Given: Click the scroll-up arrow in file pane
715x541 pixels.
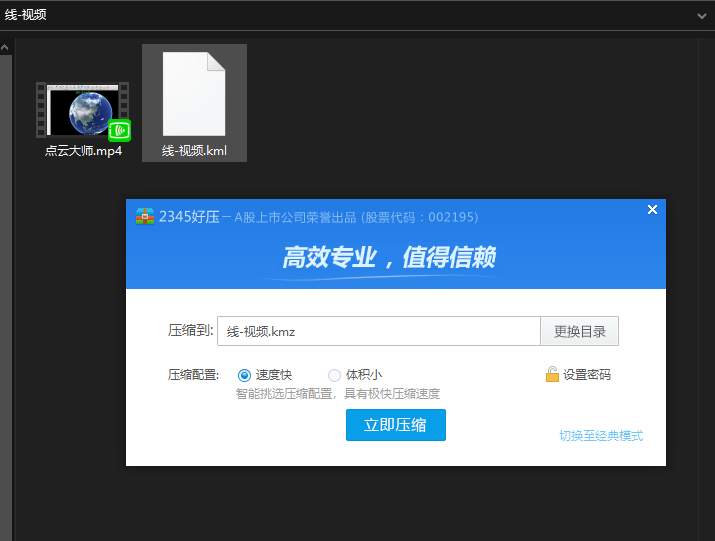Looking at the screenshot, I should (x=5, y=47).
